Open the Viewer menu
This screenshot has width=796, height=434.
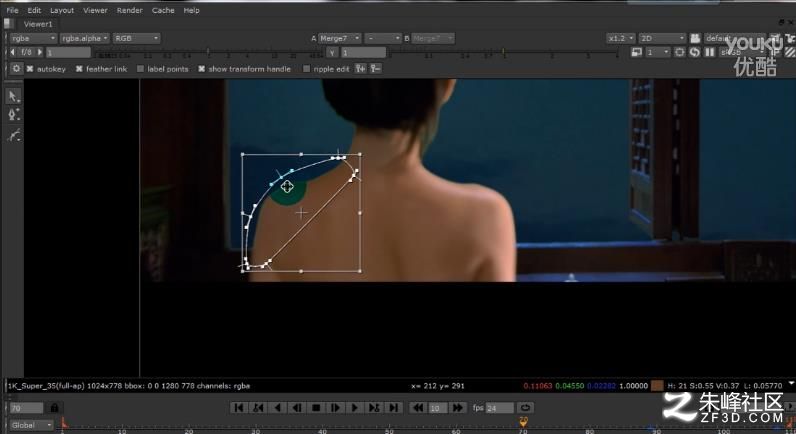(x=95, y=10)
